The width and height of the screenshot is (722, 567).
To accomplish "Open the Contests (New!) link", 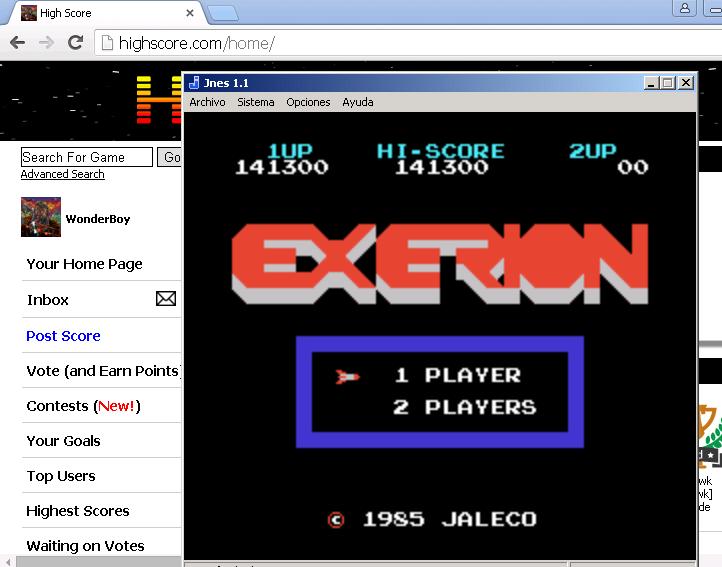I will coord(83,406).
